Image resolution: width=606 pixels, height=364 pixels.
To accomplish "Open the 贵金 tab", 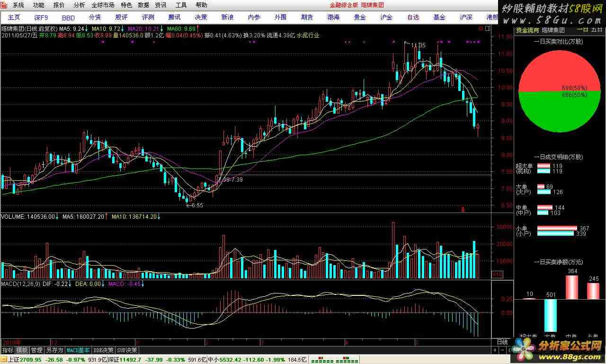I will tap(360, 17).
